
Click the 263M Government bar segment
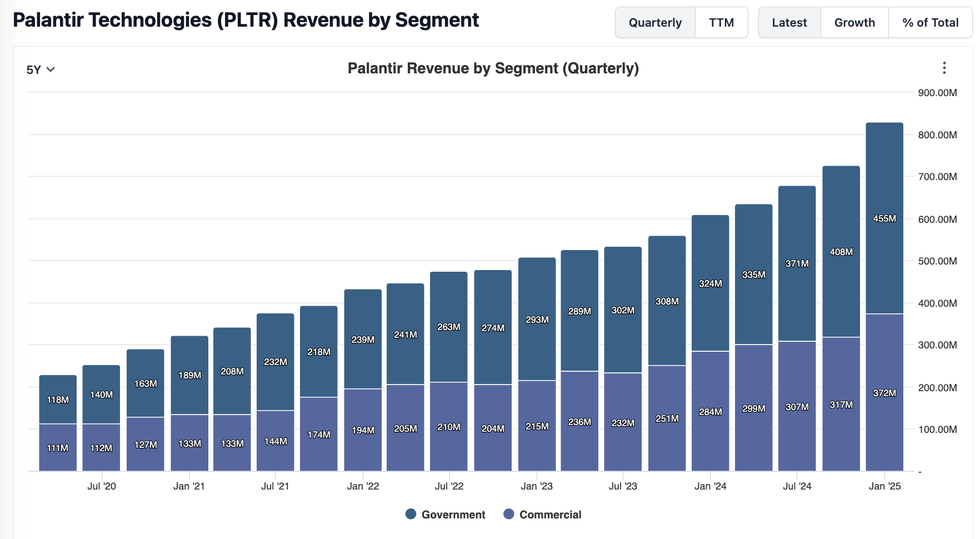point(449,327)
